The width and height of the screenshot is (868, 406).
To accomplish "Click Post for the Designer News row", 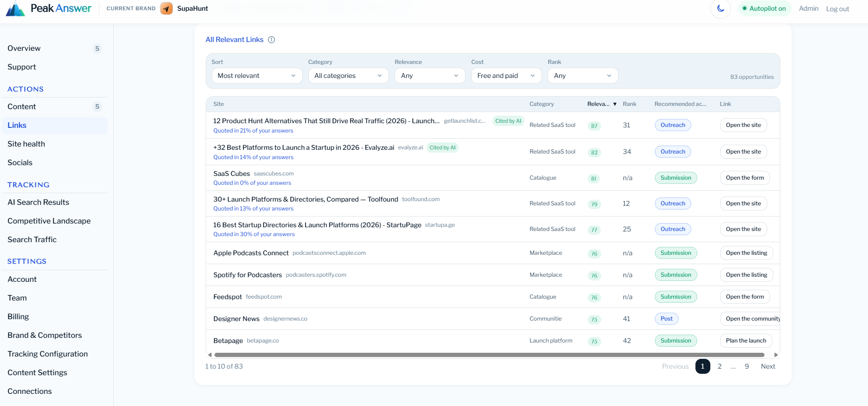I will pos(667,319).
